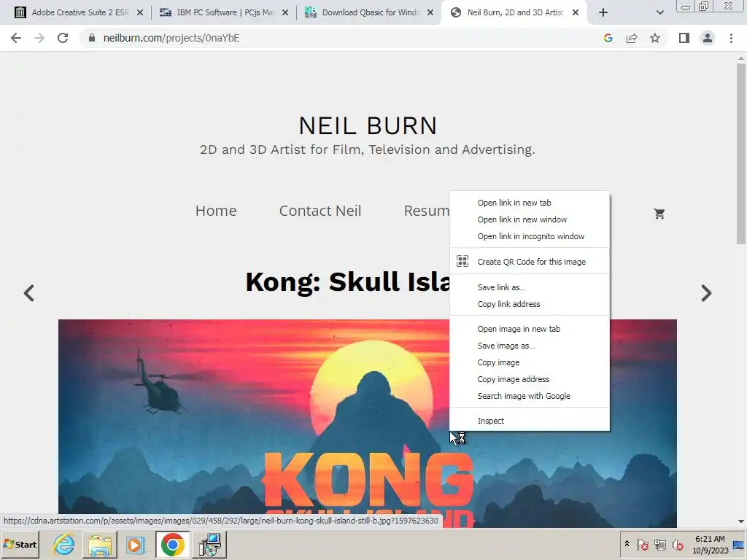The image size is (747, 560).
Task: Close the Neil Burn tab
Action: point(576,13)
